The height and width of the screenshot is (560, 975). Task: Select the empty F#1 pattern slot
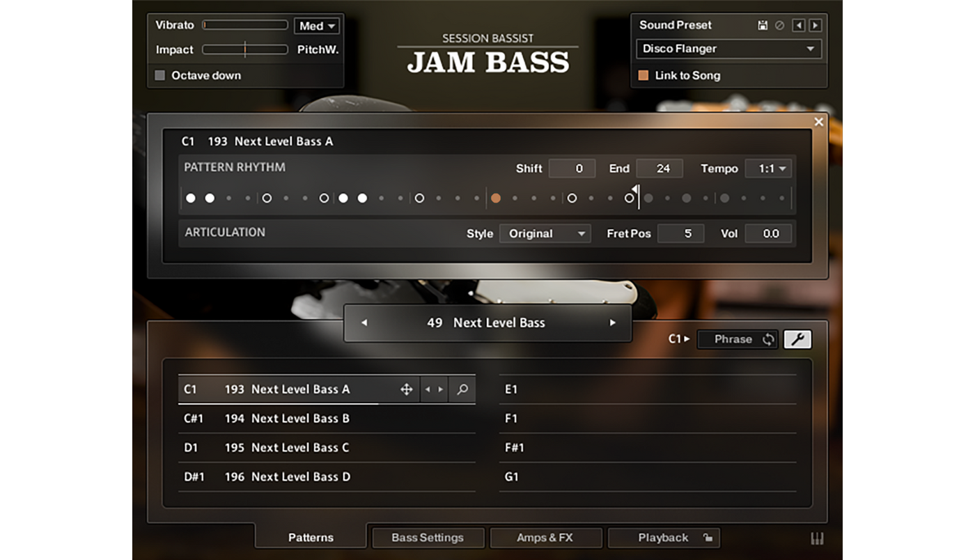tap(648, 448)
